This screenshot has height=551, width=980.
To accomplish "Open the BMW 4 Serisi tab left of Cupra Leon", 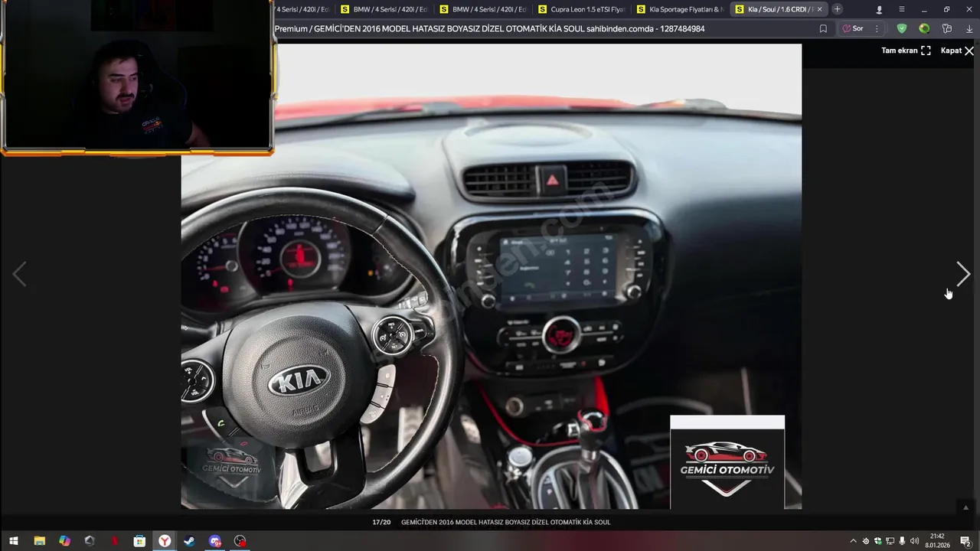I will (x=482, y=9).
